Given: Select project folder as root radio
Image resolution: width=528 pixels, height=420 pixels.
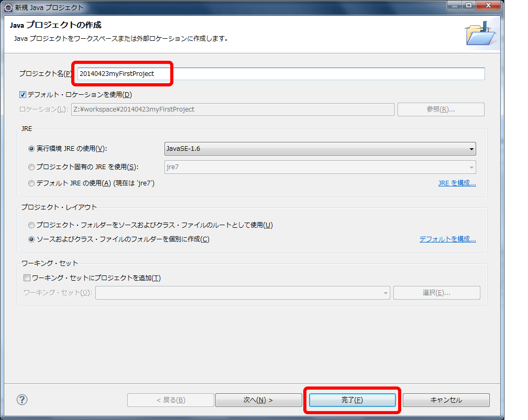Looking at the screenshot, I should point(31,225).
